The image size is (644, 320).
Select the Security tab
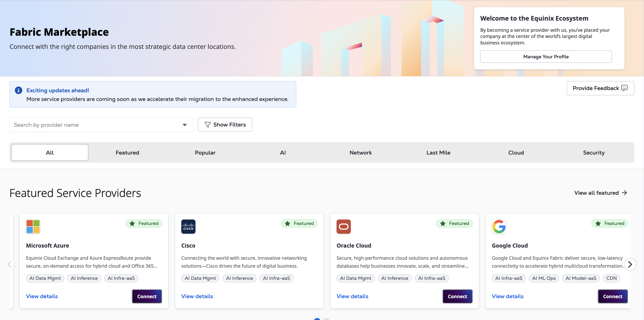coord(594,153)
